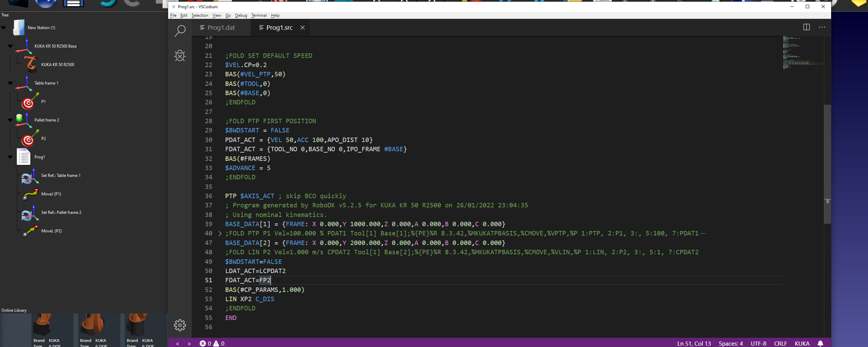Click the errors and warnings status indicator

click(212, 343)
